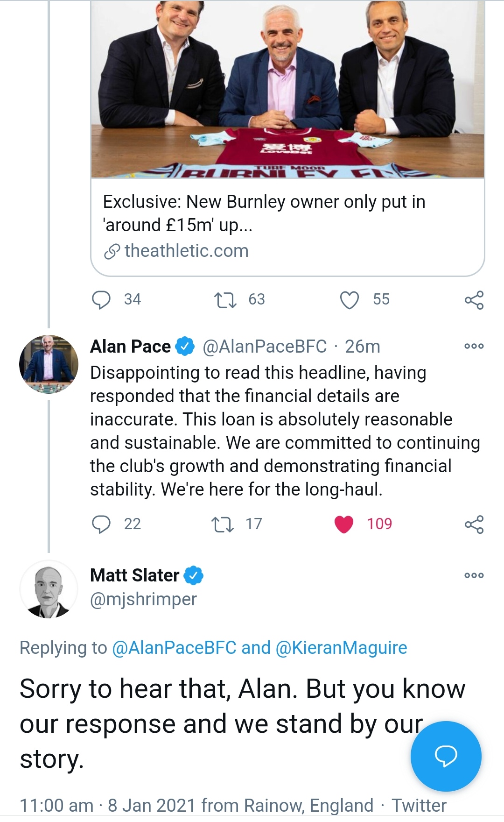504x822 pixels.
Task: Retweet the tweet with 63 retweets
Action: point(225,300)
